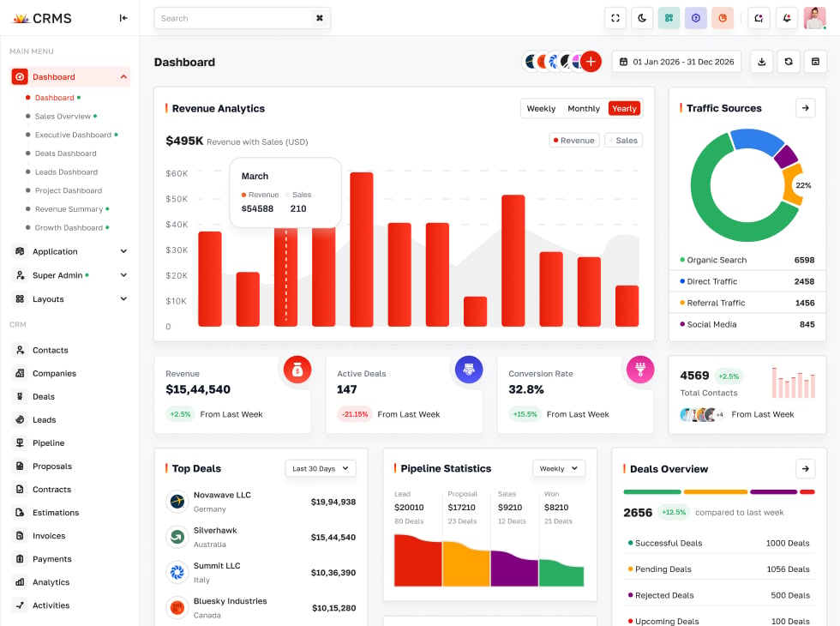Select the Novawave LLC deal row
This screenshot has width=840, height=626.
click(261, 502)
